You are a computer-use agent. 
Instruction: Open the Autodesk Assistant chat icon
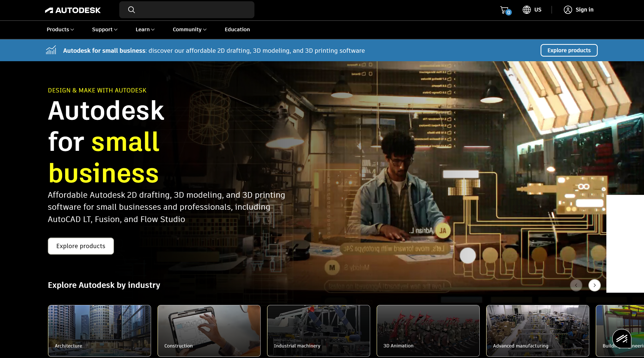pos(622,339)
